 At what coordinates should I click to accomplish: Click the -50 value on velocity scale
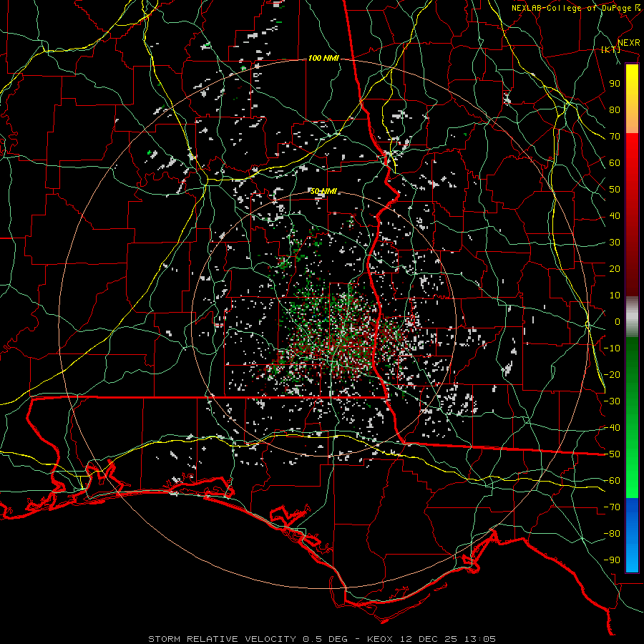[612, 454]
